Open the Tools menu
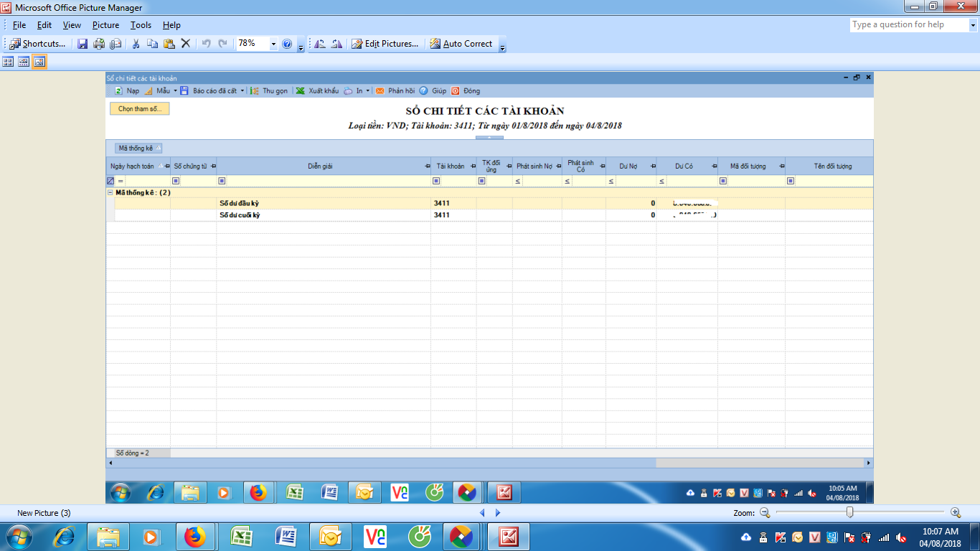 pyautogui.click(x=141, y=25)
